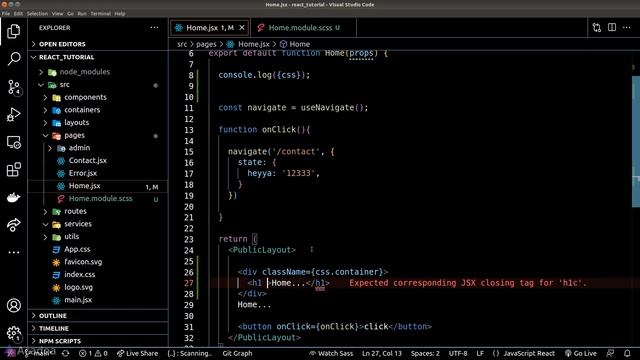
Task: Expand the OPEN EDITORS section
Action: click(98, 44)
